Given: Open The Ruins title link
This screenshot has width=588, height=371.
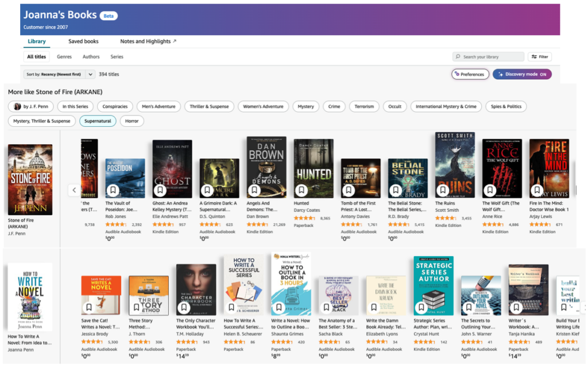Looking at the screenshot, I should tap(445, 203).
